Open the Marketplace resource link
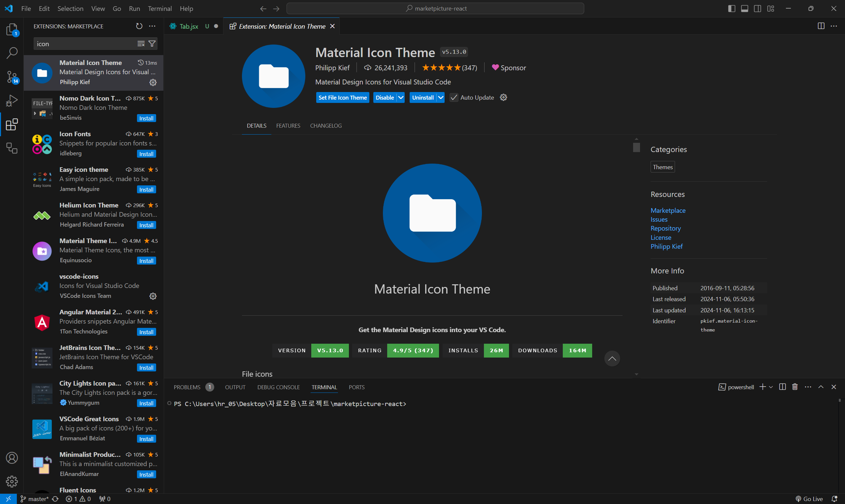845x504 pixels. (x=668, y=210)
